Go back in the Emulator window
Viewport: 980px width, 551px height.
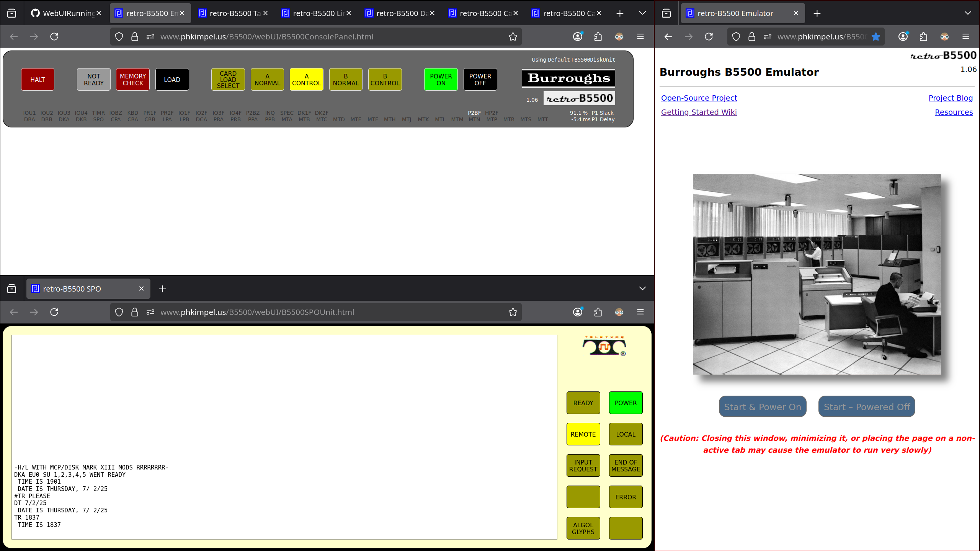click(668, 37)
